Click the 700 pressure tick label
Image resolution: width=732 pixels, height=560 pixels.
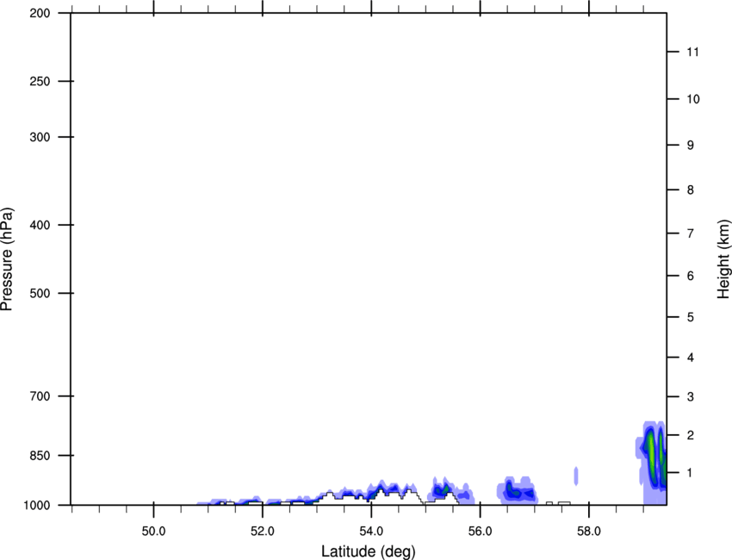[x=40, y=396]
